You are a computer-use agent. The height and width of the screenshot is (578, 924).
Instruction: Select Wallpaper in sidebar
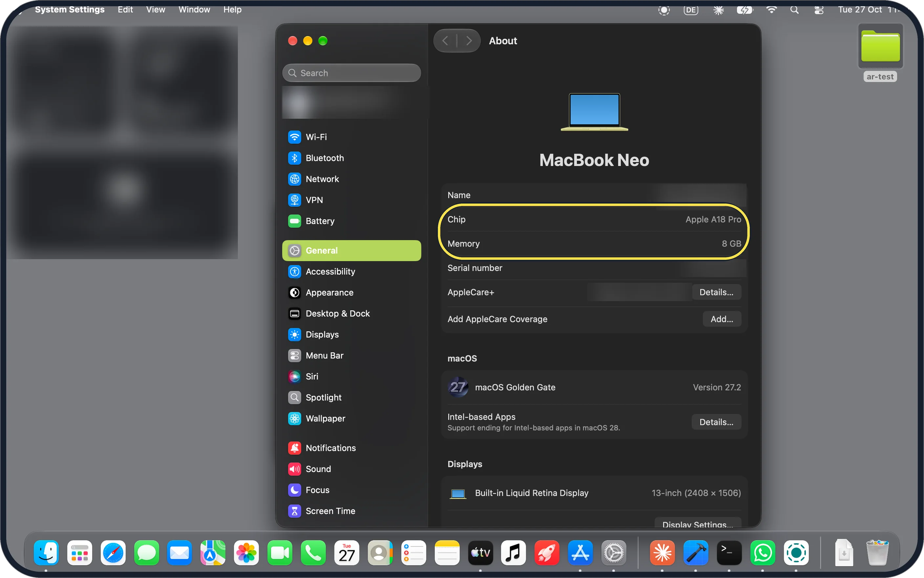click(351, 419)
